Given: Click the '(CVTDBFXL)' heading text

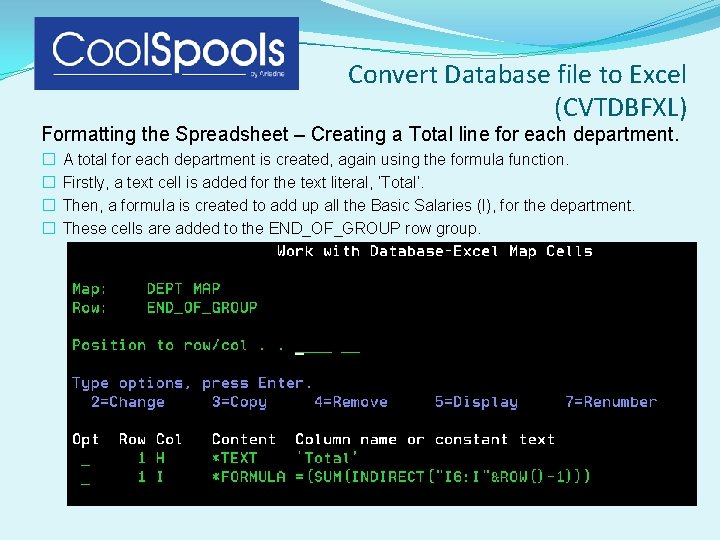Looking at the screenshot, I should pos(620,107).
